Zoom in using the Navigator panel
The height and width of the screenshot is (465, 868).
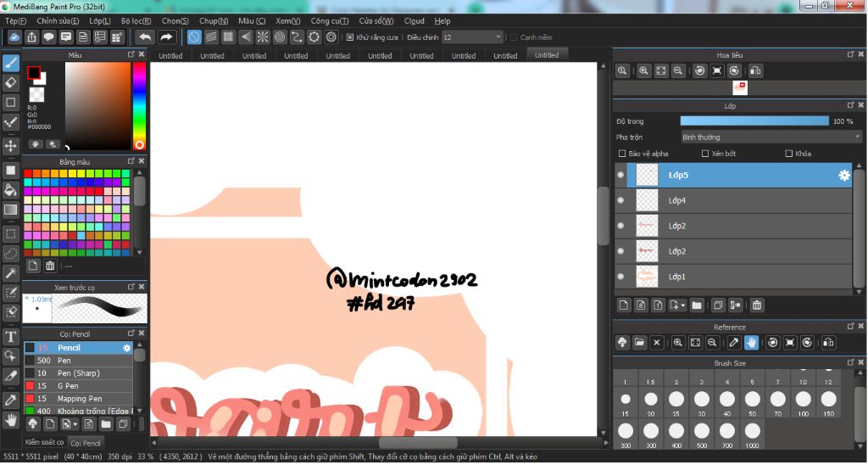643,71
